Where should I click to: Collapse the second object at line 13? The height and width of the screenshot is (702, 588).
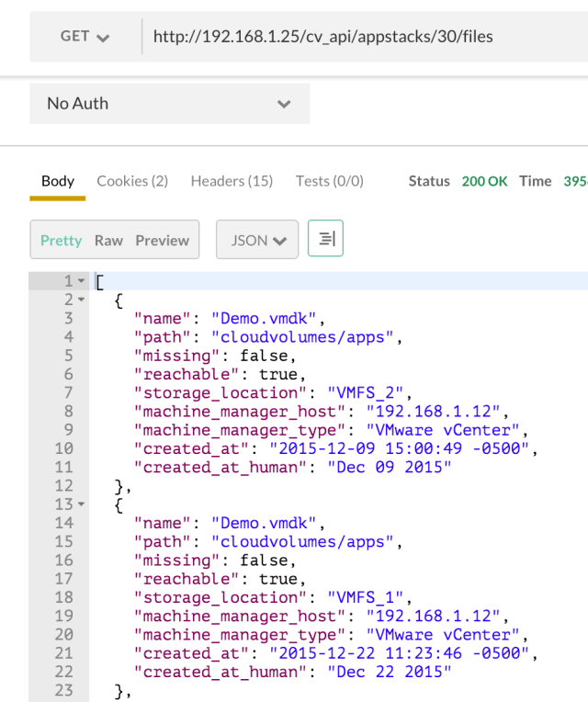81,504
